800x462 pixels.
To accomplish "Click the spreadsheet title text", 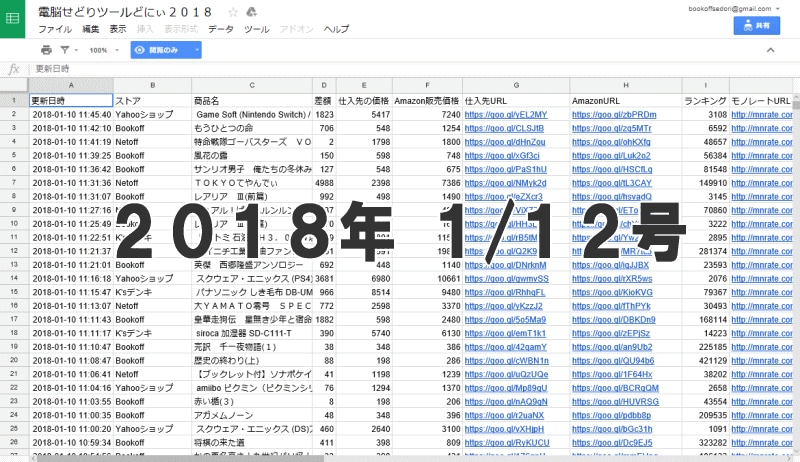I will [x=125, y=12].
